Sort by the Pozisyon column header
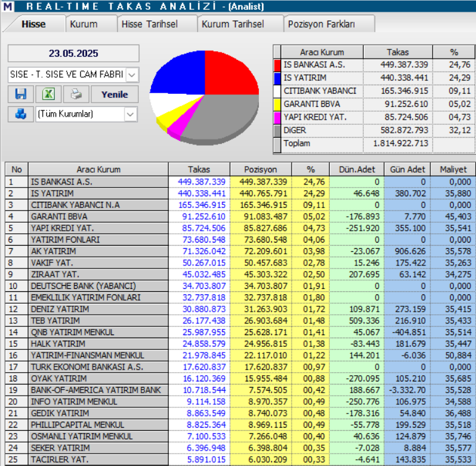Screen dimensions: 476x466 click(261, 169)
